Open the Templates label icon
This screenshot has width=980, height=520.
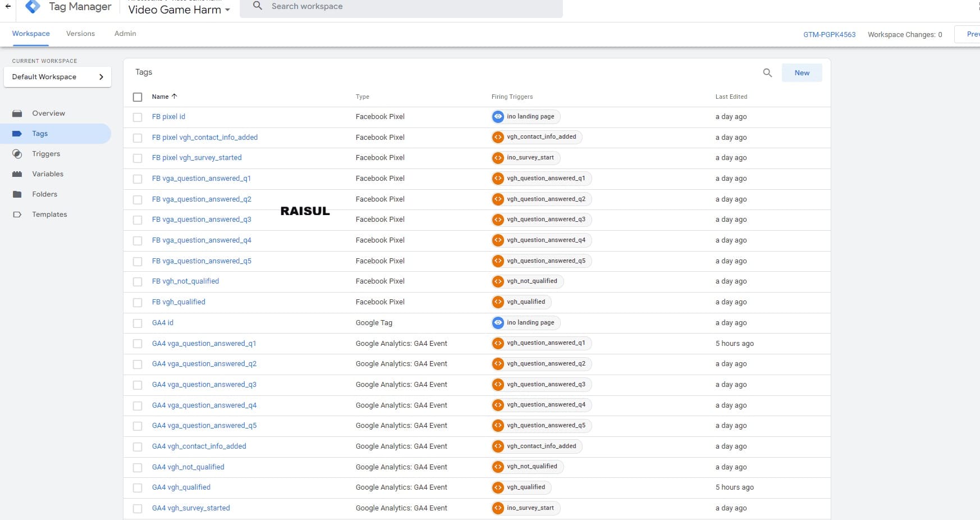tap(17, 215)
